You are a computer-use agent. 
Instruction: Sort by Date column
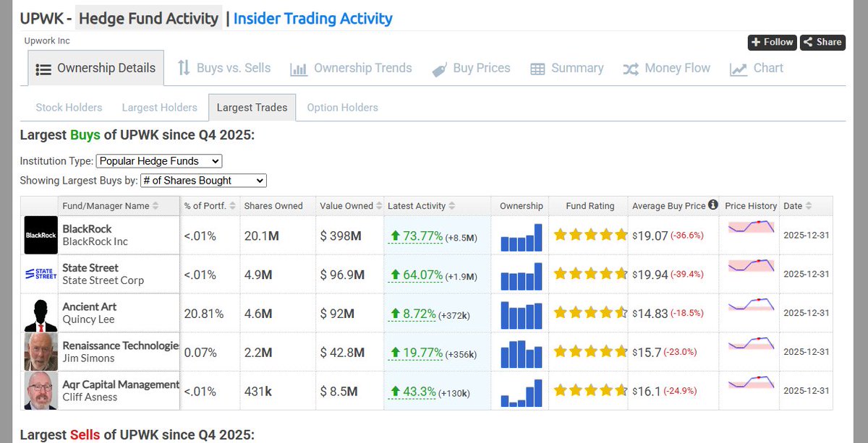coord(797,206)
